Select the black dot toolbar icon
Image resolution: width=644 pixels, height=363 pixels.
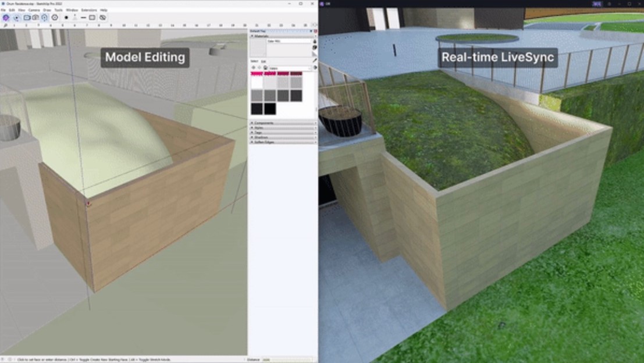point(66,17)
